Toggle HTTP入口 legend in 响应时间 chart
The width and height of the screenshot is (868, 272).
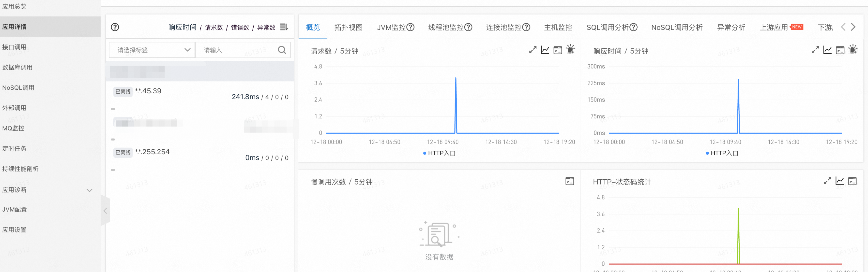pos(722,153)
